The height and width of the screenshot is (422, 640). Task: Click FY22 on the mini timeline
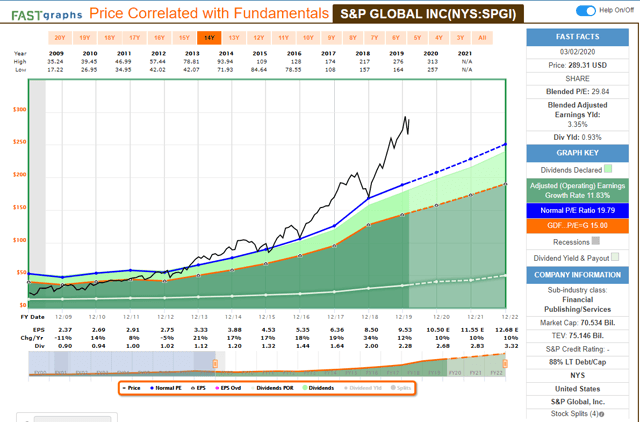click(496, 373)
